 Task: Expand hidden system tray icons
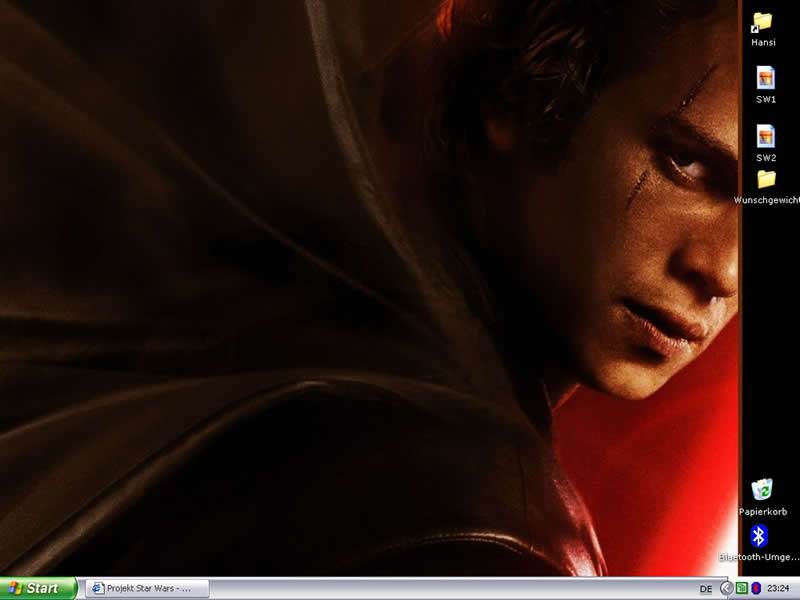726,588
